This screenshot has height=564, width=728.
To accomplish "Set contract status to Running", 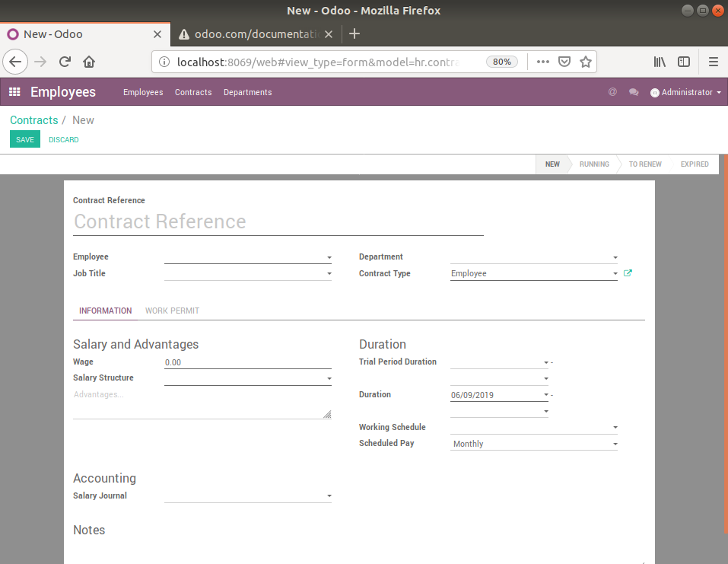I will point(594,164).
